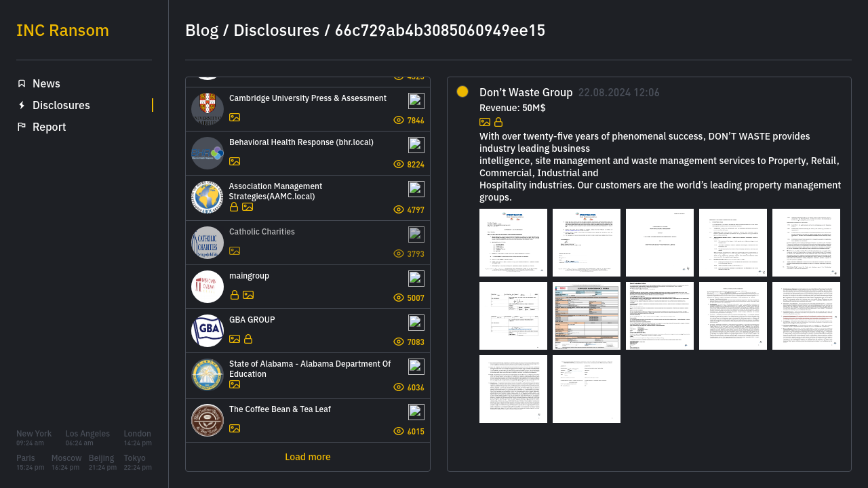The image size is (868, 488).
Task: Go to the Report page
Action: click(x=49, y=127)
